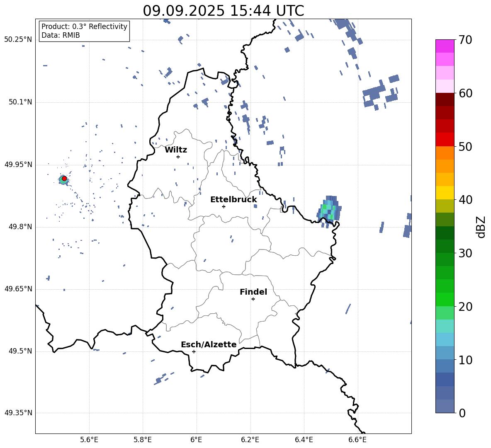Click the colorbar tick value 40

coord(465,200)
